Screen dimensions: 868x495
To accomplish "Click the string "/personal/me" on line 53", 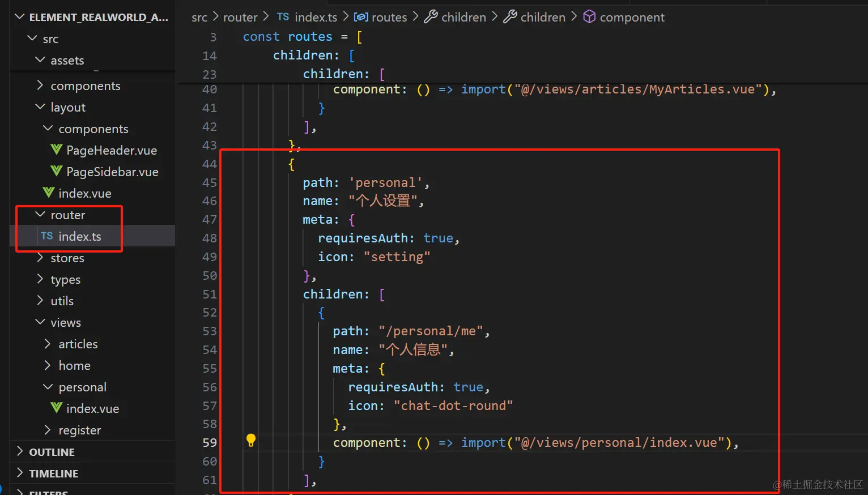I will (x=431, y=331).
